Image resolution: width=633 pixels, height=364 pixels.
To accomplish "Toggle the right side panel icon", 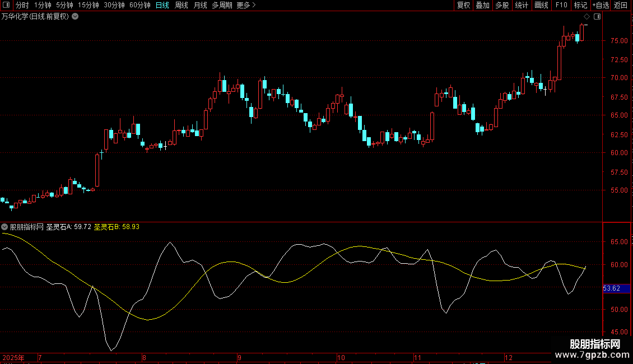I will click(597, 17).
